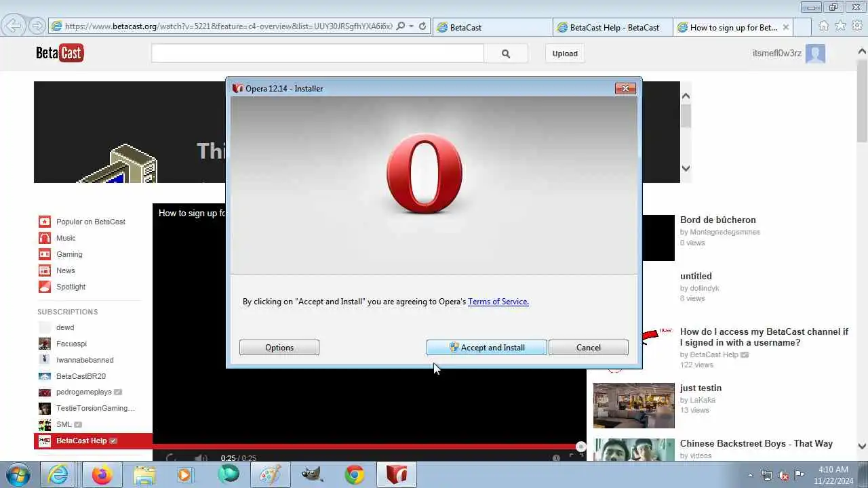Click the Upload button
Viewport: 868px width, 488px height.
click(x=565, y=54)
